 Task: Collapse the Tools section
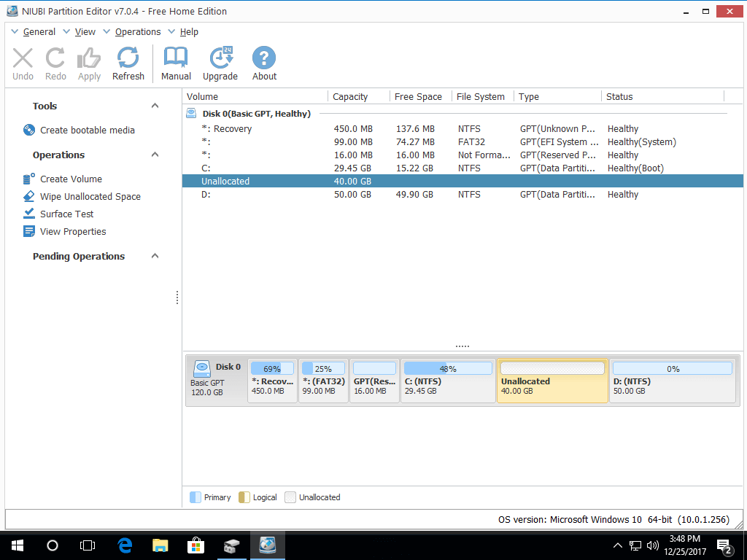(154, 105)
